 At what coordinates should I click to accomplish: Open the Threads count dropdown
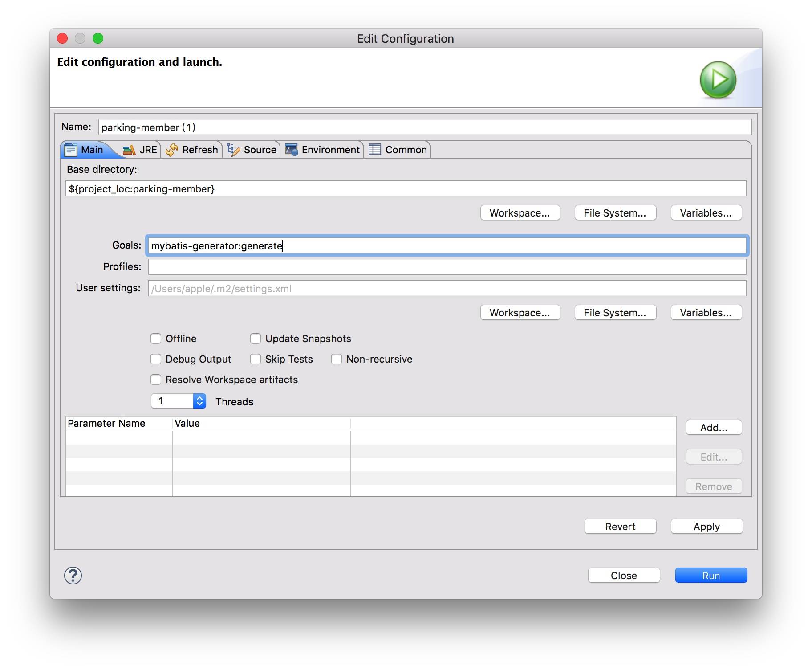tap(199, 401)
